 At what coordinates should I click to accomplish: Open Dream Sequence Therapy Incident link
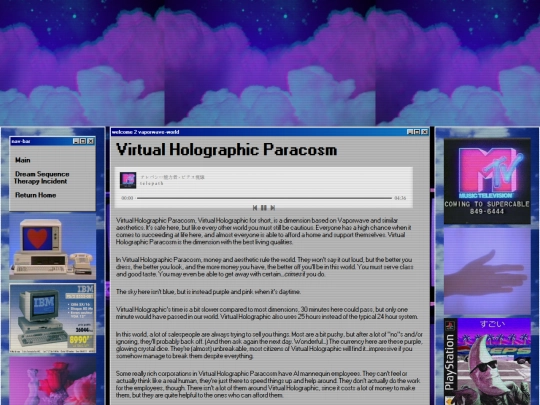click(x=42, y=178)
